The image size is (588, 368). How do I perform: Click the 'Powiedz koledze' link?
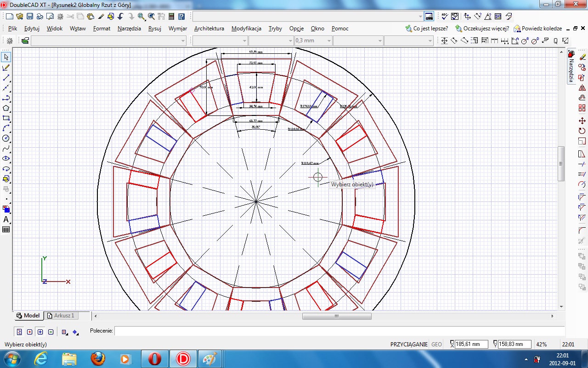point(541,29)
